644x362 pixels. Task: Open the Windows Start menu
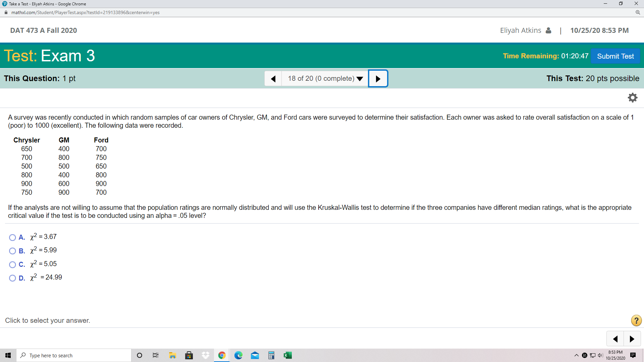(x=8, y=355)
